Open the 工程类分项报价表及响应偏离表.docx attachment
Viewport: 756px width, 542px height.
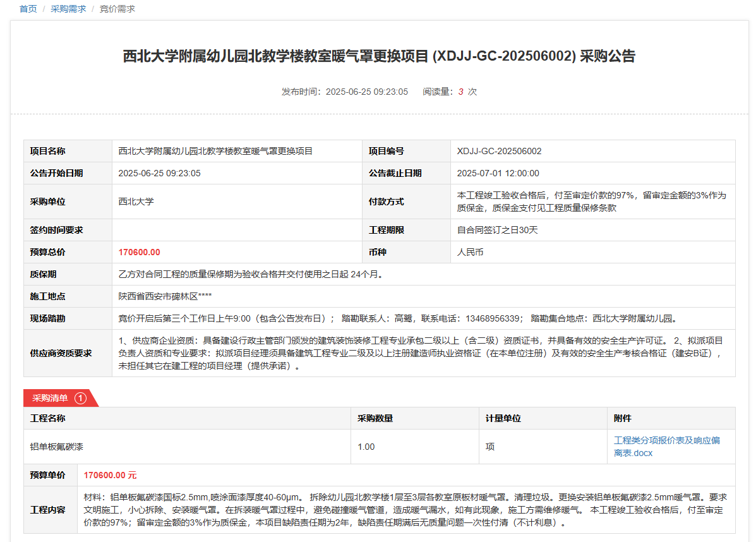[666, 446]
